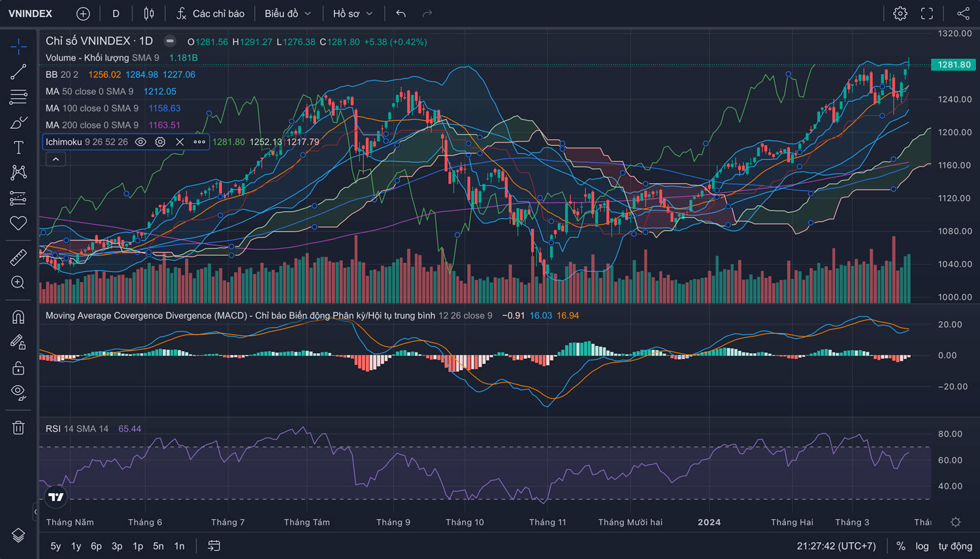
Task: Select the 6p time range
Action: pyautogui.click(x=96, y=546)
